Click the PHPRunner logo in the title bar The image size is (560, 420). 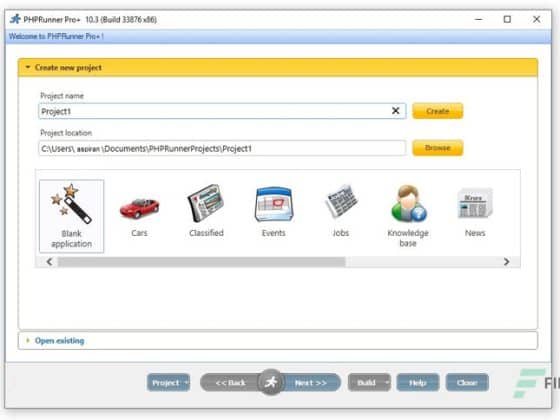(15, 19)
